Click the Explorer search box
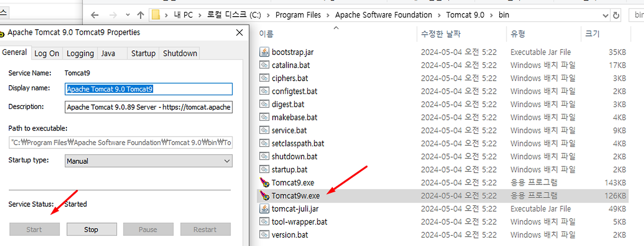The image size is (644, 246). [636, 15]
